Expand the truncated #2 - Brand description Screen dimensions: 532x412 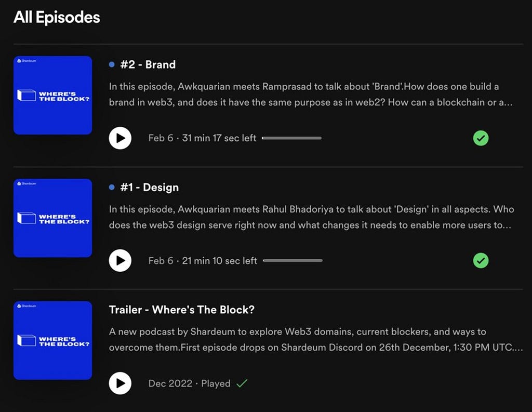311,95
